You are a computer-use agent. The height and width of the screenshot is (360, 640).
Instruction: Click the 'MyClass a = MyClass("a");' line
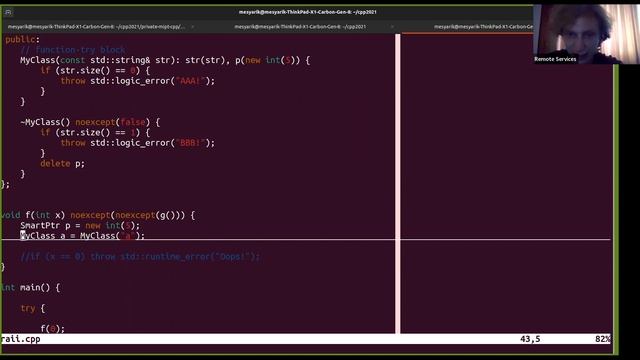pyautogui.click(x=82, y=236)
